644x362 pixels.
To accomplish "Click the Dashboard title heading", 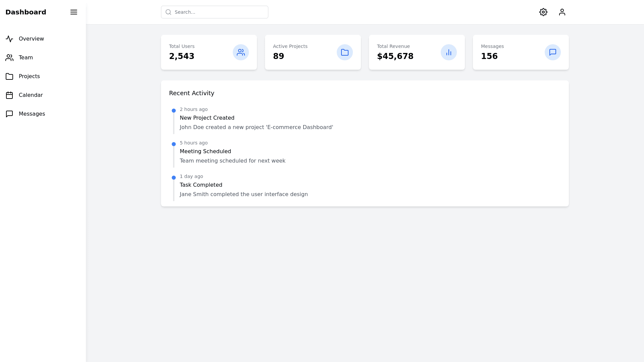I will tap(26, 12).
